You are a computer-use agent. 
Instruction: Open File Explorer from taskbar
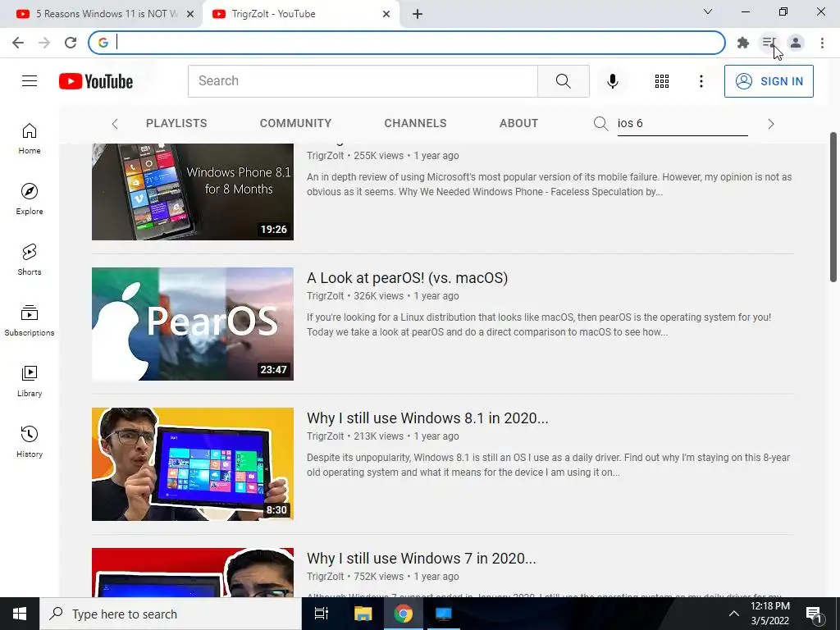pyautogui.click(x=363, y=614)
